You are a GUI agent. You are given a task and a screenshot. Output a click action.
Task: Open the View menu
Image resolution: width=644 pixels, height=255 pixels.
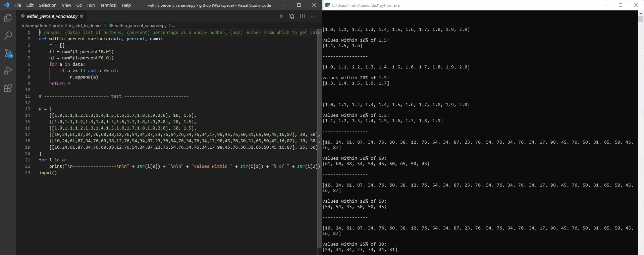(x=66, y=5)
